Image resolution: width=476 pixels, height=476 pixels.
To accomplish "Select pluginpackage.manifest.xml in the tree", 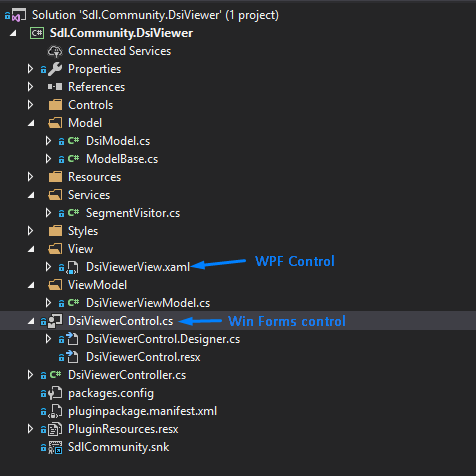I will (x=142, y=411).
